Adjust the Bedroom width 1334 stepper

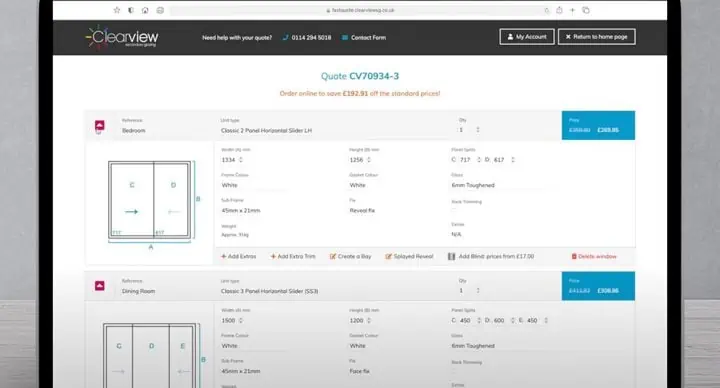coord(241,160)
